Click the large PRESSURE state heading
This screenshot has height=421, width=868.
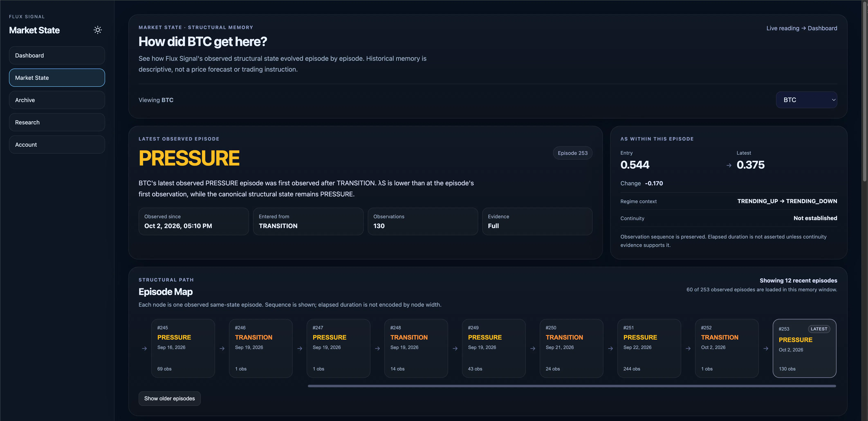click(x=189, y=158)
